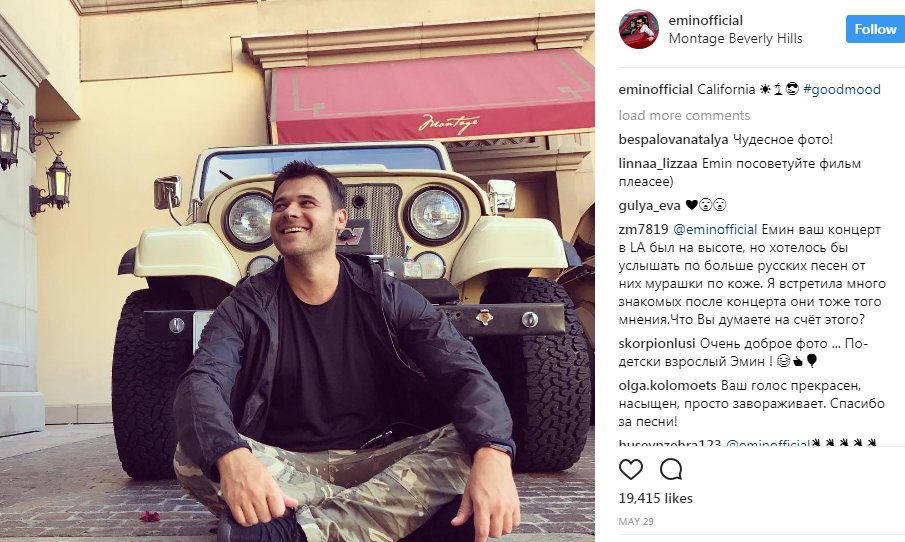The height and width of the screenshot is (542, 905).
Task: Open gulya_eva commenter profile
Action: coord(649,205)
